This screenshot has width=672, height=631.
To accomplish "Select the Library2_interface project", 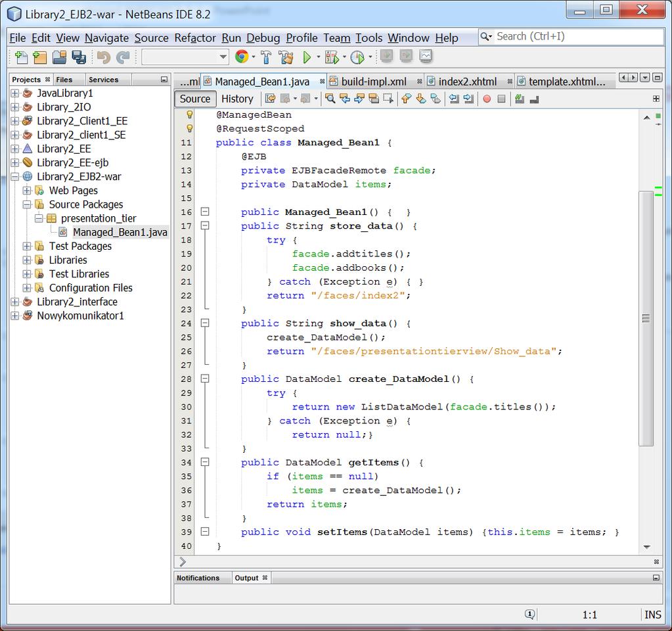I will tap(77, 302).
